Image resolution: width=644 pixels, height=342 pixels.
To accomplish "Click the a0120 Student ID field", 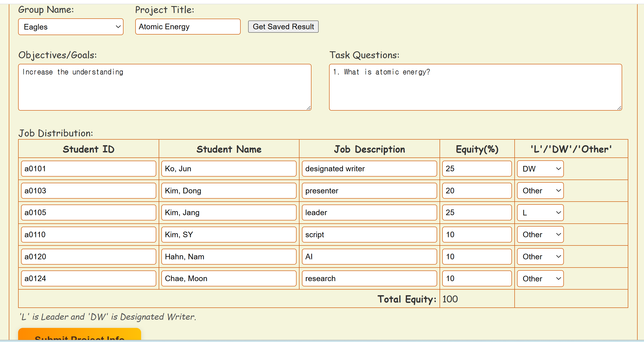I will pyautogui.click(x=88, y=257).
